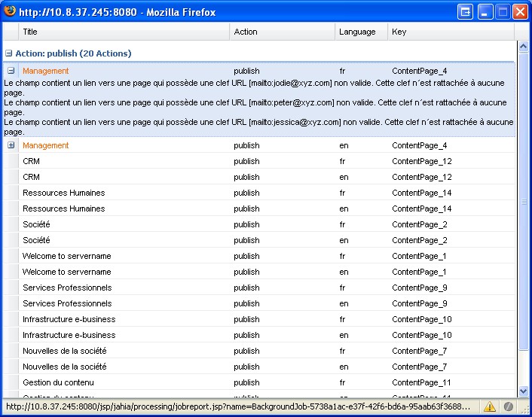The width and height of the screenshot is (532, 417).
Task: Click publish action in the CRM fr row
Action: [246, 161]
